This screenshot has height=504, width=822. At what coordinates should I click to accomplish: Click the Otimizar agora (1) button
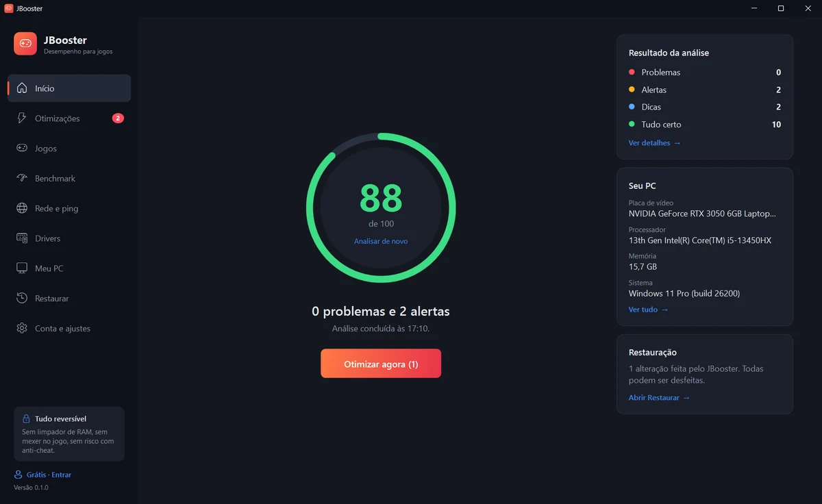click(381, 364)
